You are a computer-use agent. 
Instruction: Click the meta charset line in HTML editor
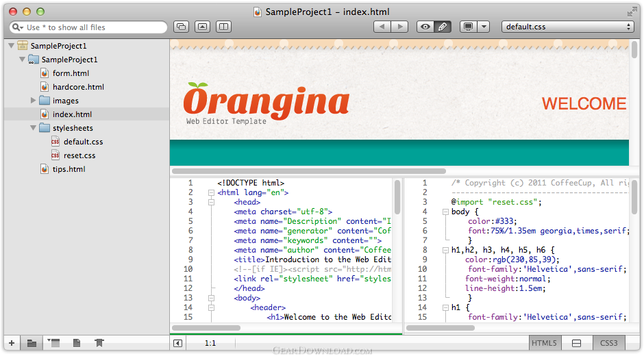pyautogui.click(x=283, y=212)
